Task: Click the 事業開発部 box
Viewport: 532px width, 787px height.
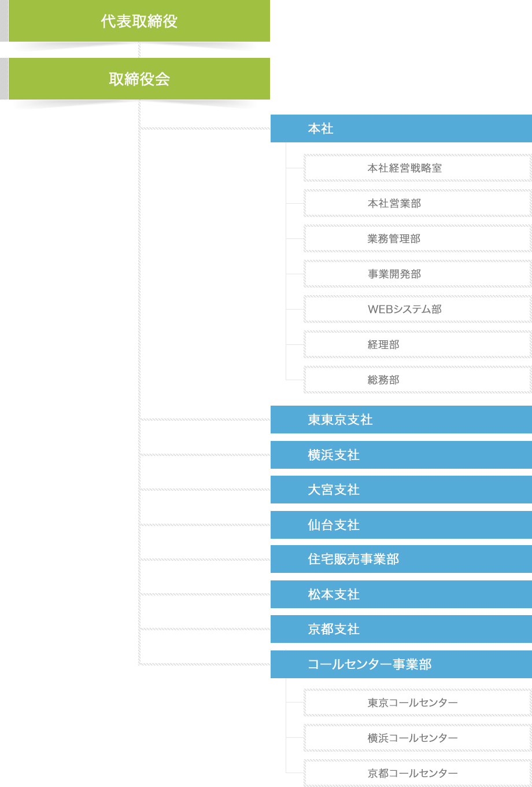Action: pyautogui.click(x=418, y=274)
